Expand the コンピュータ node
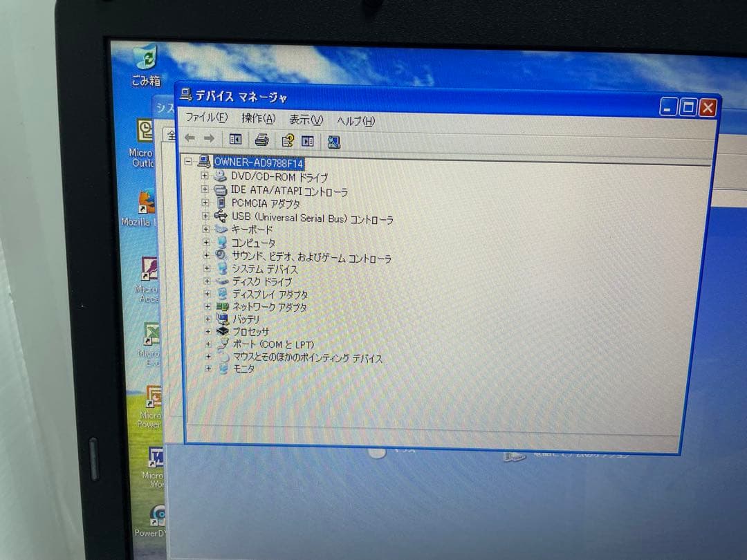Viewport: 747px width, 560px height. [x=206, y=242]
